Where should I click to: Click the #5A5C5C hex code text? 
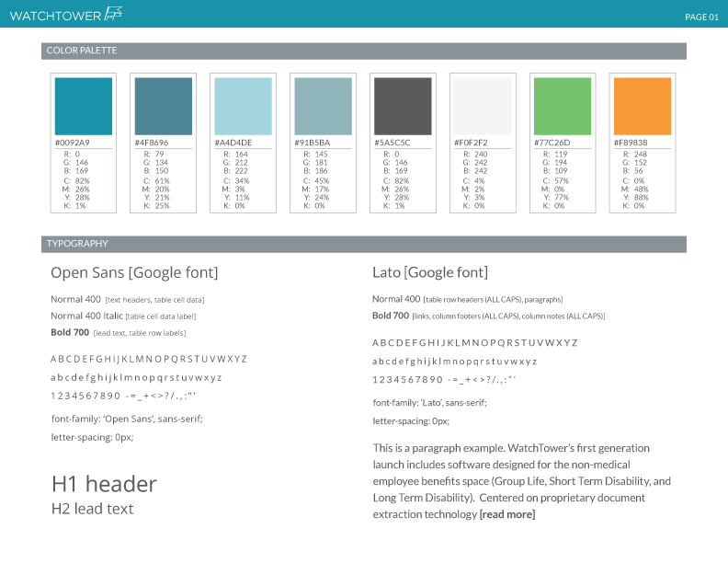pyautogui.click(x=392, y=143)
